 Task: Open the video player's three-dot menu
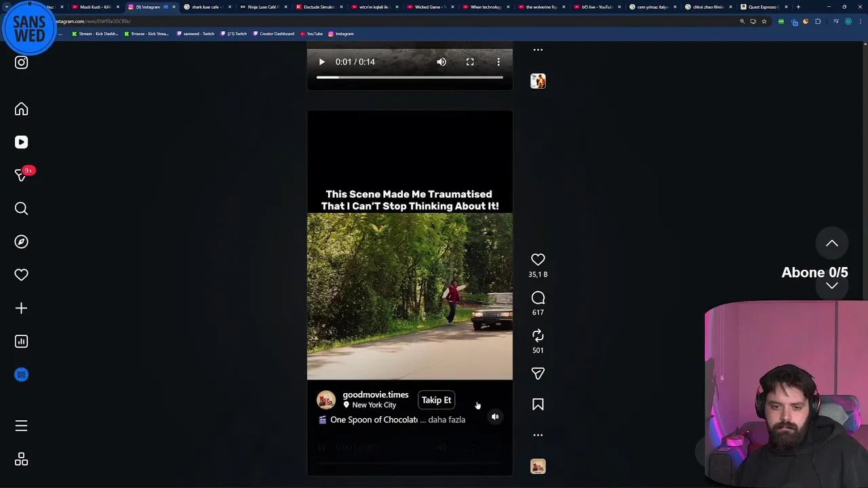click(498, 62)
